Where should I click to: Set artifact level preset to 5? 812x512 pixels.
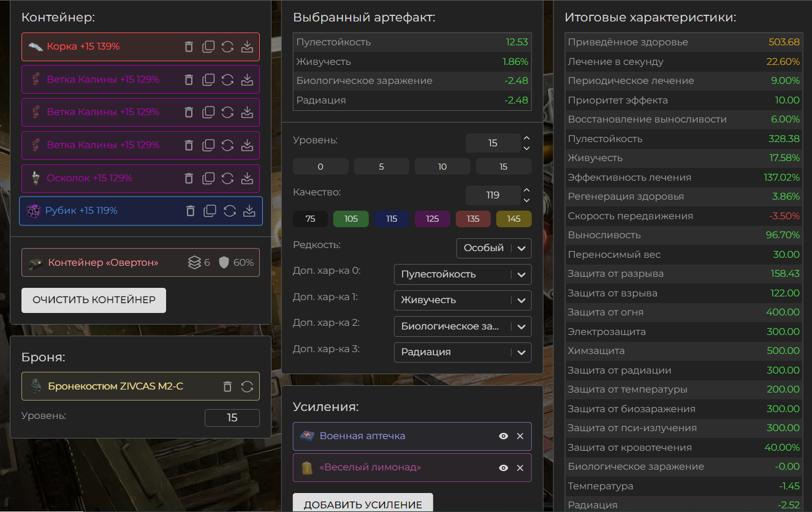tap(381, 167)
